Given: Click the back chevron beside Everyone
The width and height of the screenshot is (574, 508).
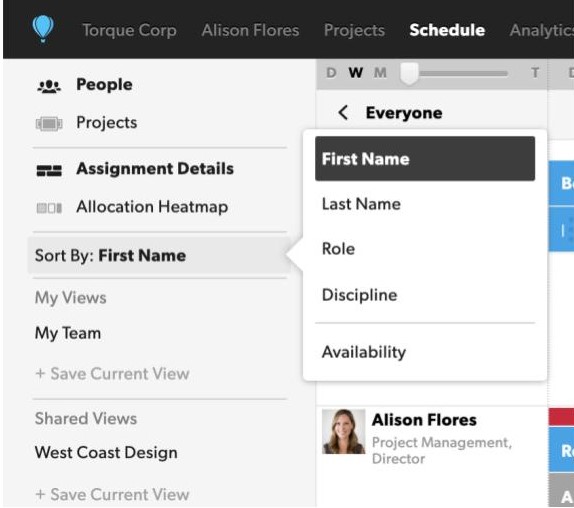Looking at the screenshot, I should 343,113.
